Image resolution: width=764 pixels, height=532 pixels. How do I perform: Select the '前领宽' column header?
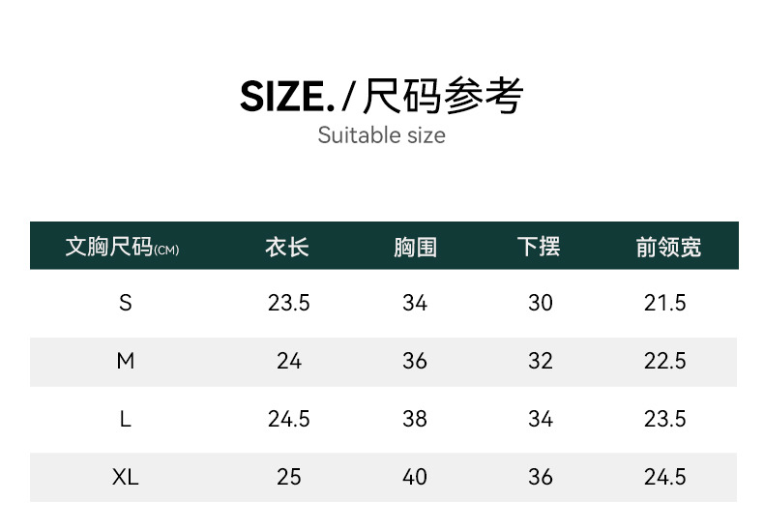(668, 247)
